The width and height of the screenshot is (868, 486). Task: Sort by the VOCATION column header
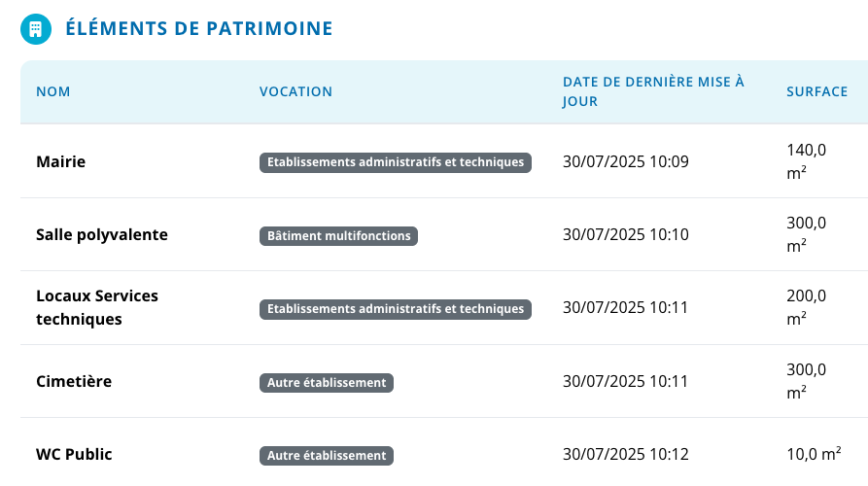point(295,91)
